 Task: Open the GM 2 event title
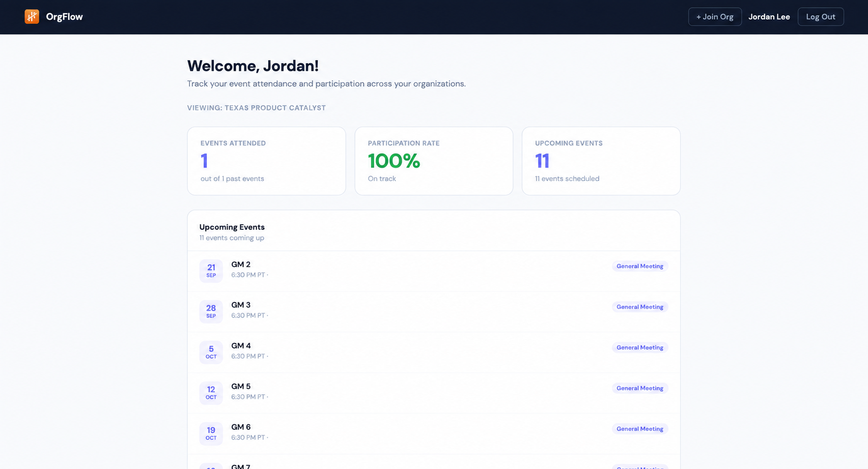(x=241, y=265)
